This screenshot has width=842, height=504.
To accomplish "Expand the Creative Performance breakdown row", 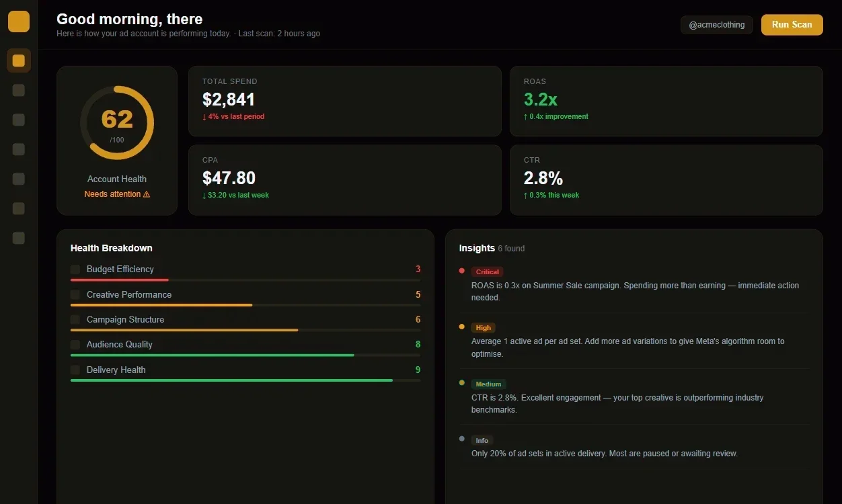I will [x=128, y=294].
